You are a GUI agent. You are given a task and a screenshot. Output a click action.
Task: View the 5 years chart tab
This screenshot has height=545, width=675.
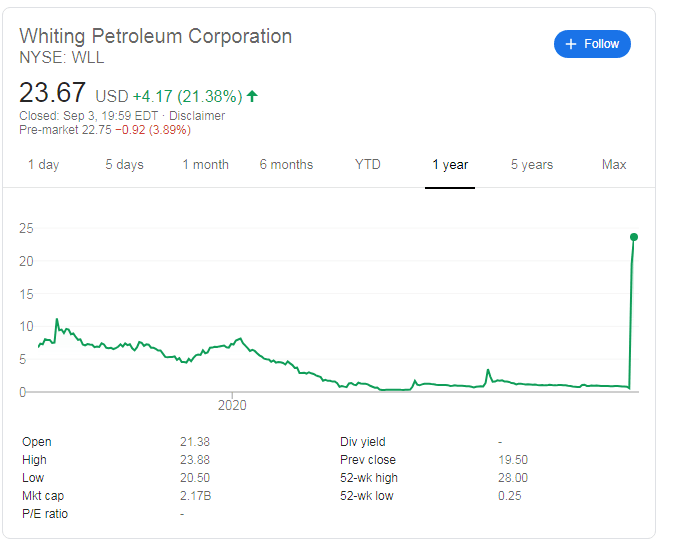click(x=533, y=165)
